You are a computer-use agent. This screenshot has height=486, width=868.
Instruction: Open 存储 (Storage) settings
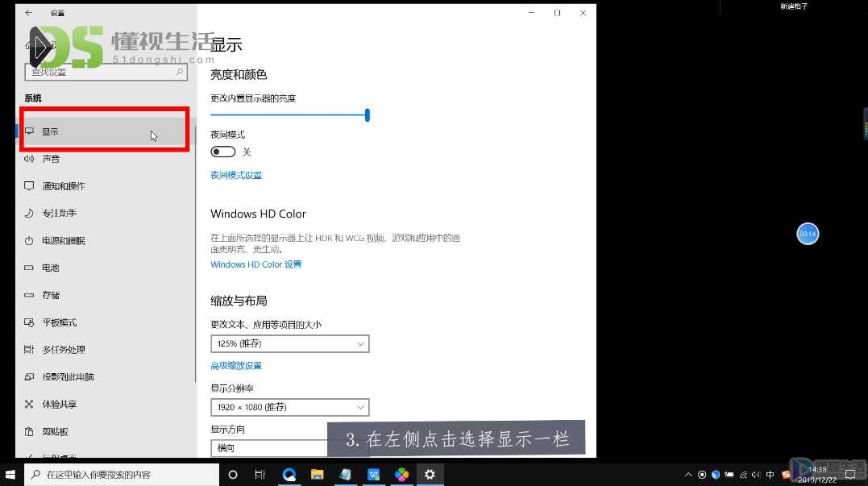(x=49, y=294)
